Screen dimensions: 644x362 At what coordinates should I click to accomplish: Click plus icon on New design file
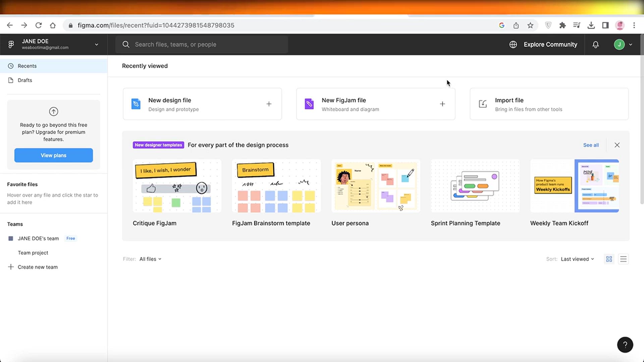coord(269,104)
